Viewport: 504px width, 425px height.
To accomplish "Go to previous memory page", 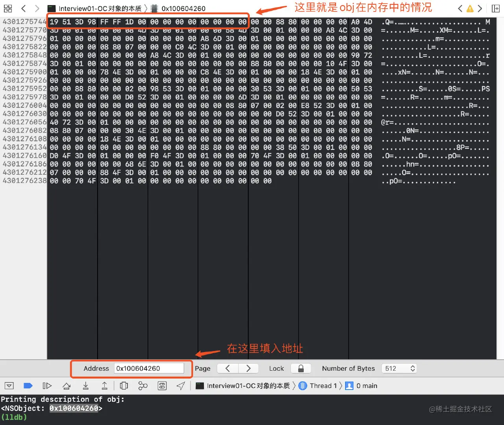I will pyautogui.click(x=227, y=368).
